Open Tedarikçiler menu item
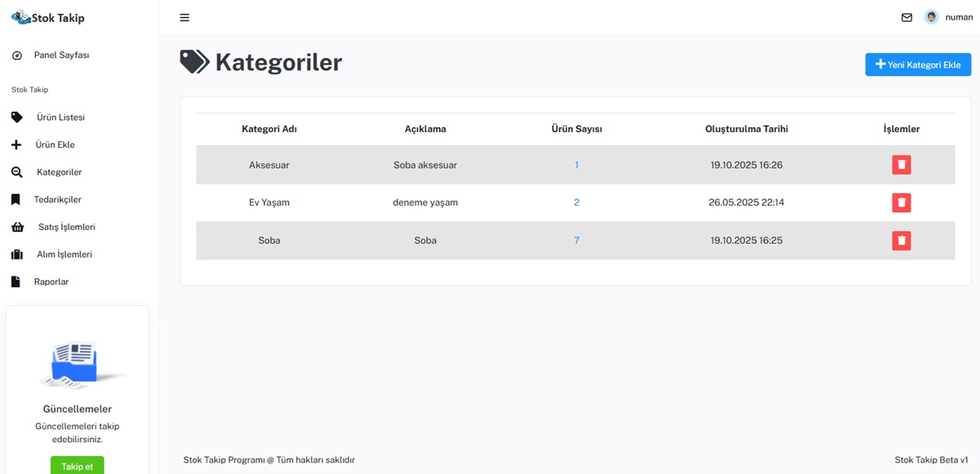The image size is (980, 474). point(57,199)
